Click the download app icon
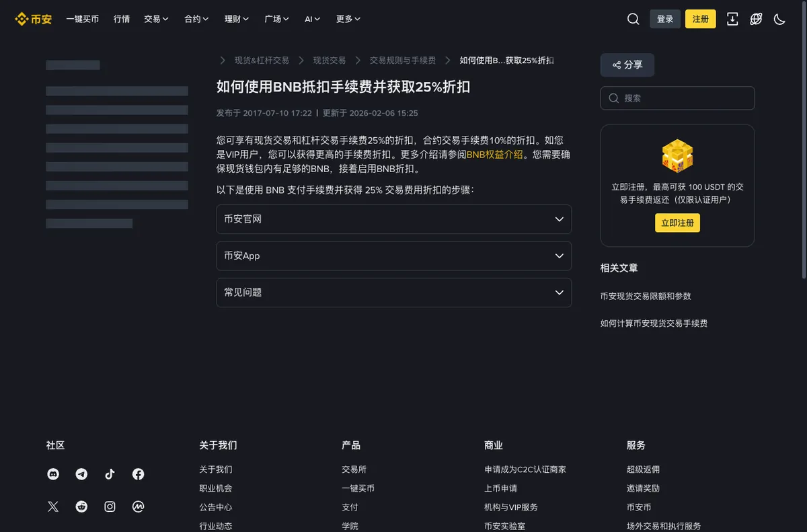The image size is (807, 532). point(732,19)
